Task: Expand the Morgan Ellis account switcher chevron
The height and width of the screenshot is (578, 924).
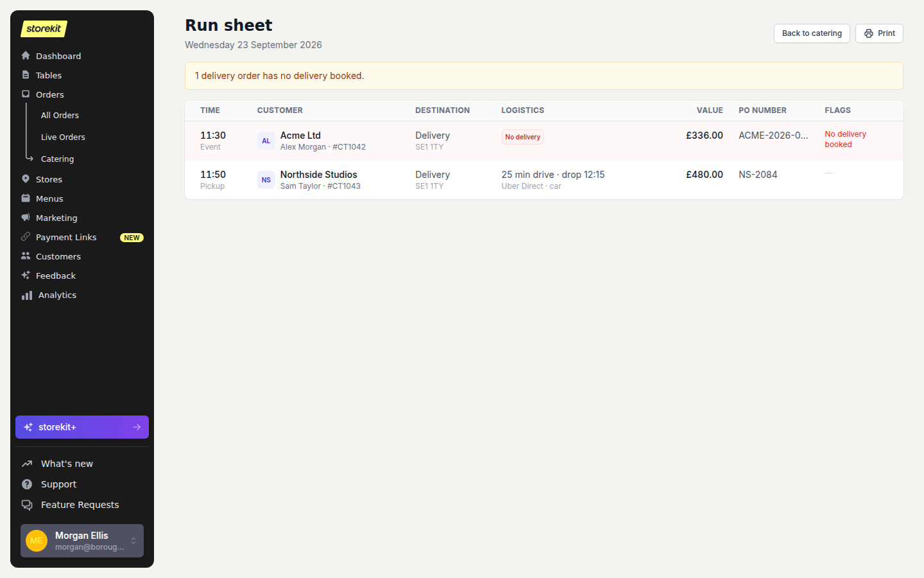Action: point(133,541)
